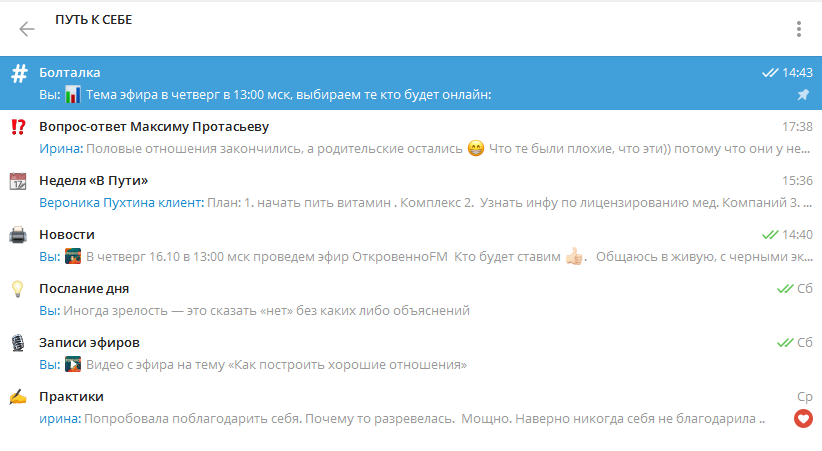This screenshot has width=822, height=451.
Task: Open Вопрос-ответ Максиму Протасьеву topic
Action: coord(154,127)
